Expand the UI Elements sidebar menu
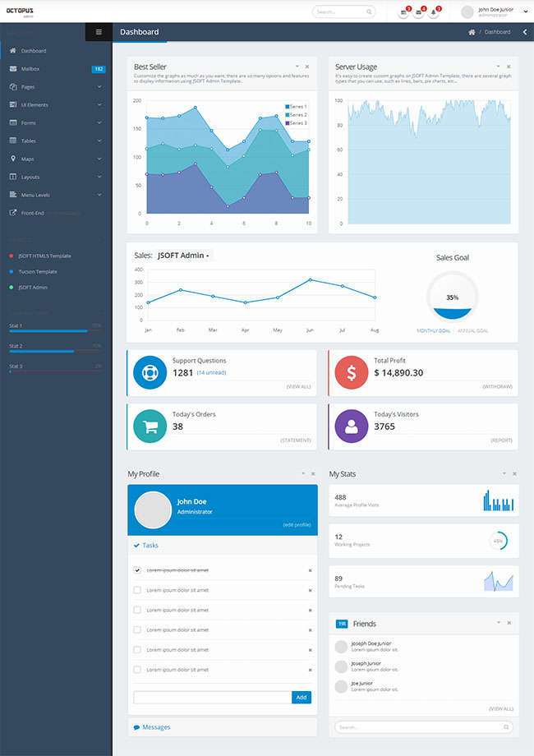The image size is (534, 756). (54, 104)
